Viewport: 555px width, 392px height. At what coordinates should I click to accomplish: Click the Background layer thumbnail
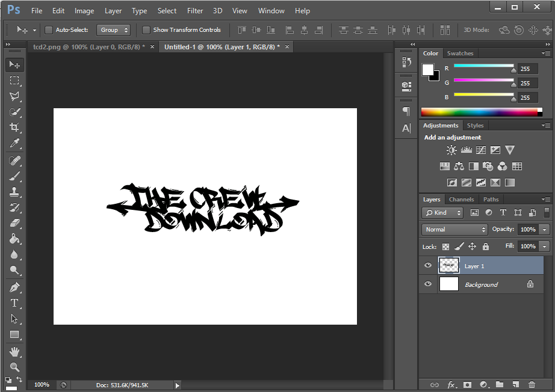click(449, 284)
